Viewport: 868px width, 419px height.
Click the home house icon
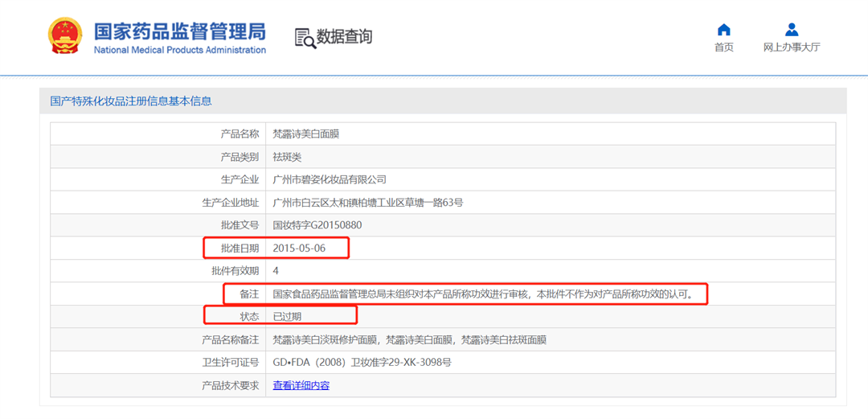click(x=723, y=30)
